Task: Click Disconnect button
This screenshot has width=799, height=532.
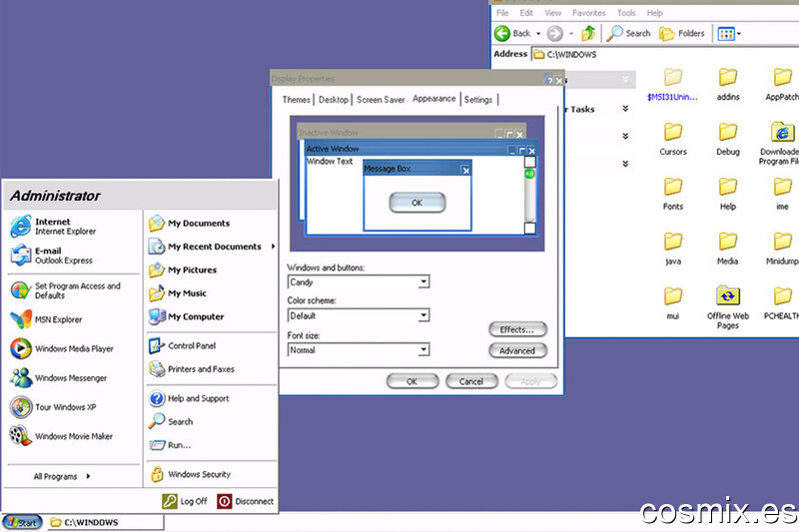Action: pyautogui.click(x=246, y=501)
